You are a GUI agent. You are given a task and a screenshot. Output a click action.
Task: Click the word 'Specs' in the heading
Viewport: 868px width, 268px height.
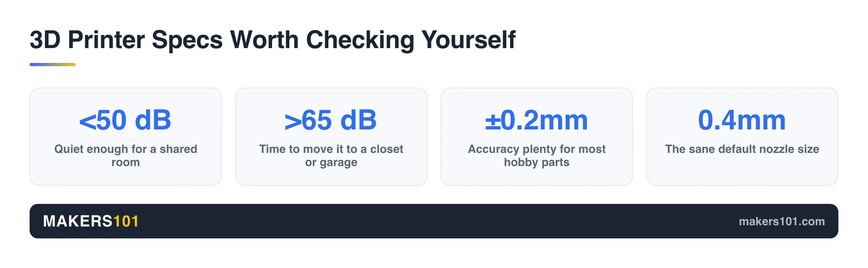(187, 40)
